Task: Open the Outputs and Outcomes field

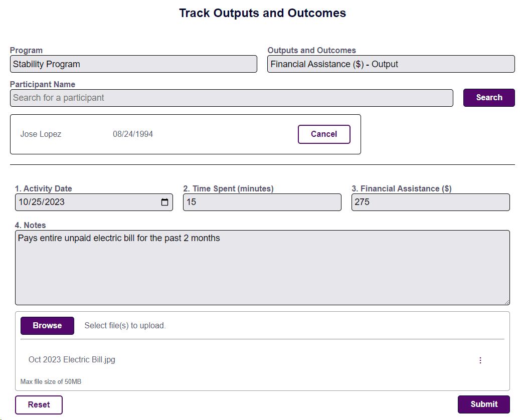Action: coord(391,64)
